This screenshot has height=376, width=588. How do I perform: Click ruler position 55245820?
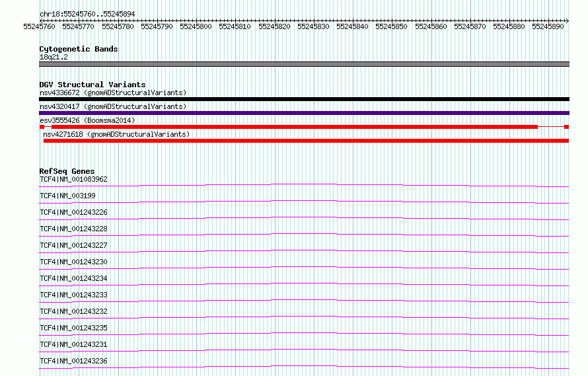274,26
